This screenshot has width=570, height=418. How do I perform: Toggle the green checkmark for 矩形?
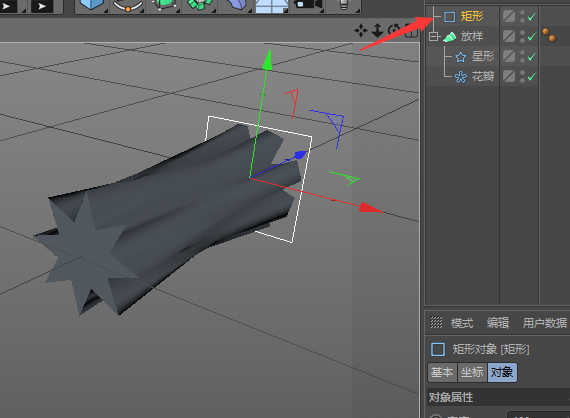tap(532, 16)
